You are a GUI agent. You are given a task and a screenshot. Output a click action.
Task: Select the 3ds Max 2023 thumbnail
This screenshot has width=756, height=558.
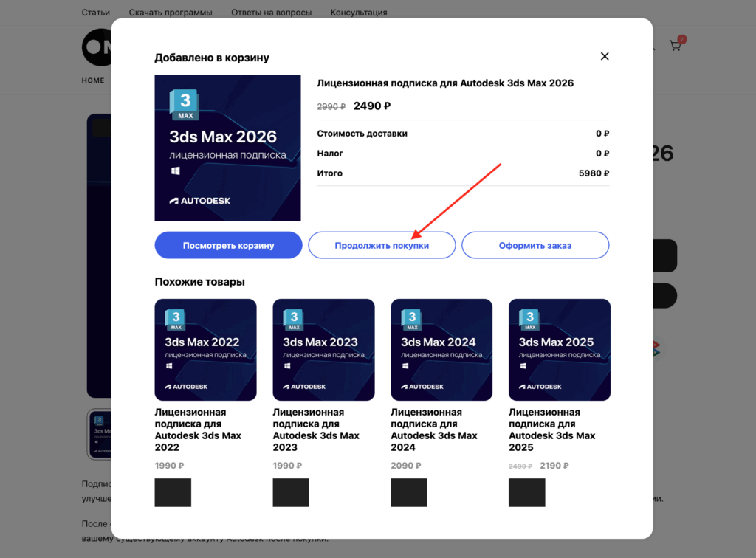point(323,349)
